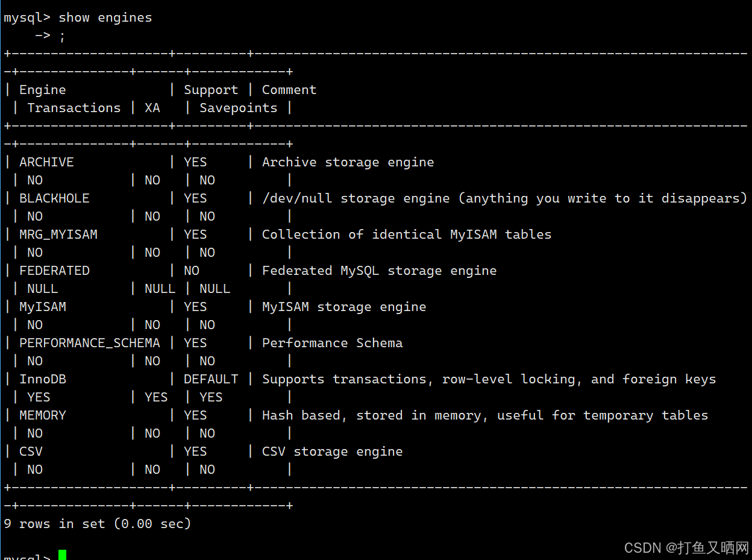Select the YES support value for MEMORY
The image size is (752, 560).
(195, 415)
